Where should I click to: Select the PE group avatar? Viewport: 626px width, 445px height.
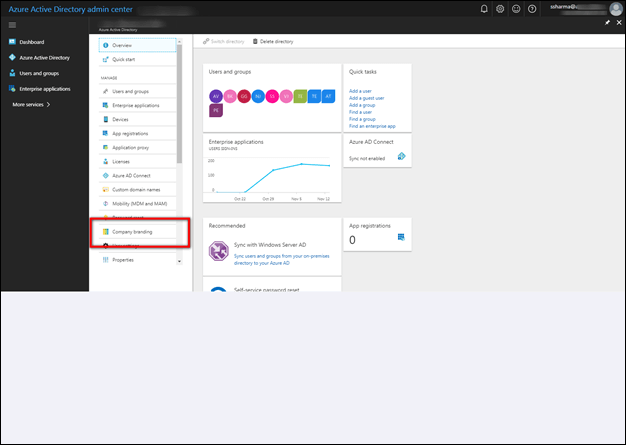pos(216,111)
